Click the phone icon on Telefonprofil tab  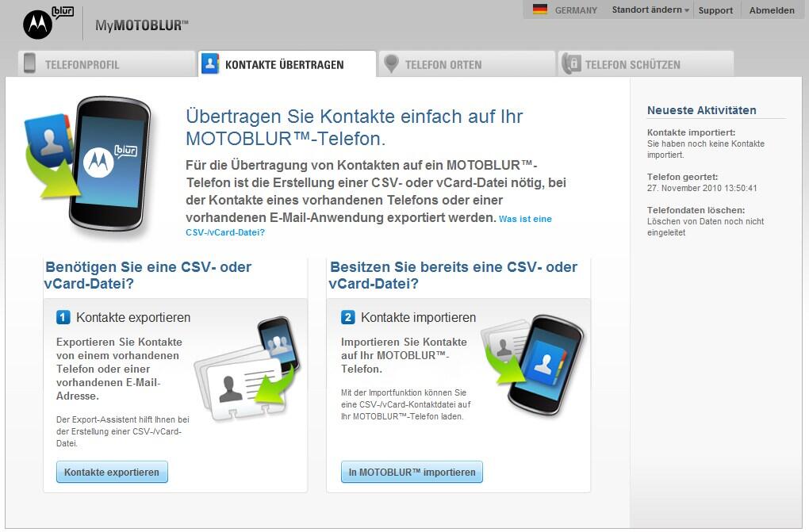[30, 63]
